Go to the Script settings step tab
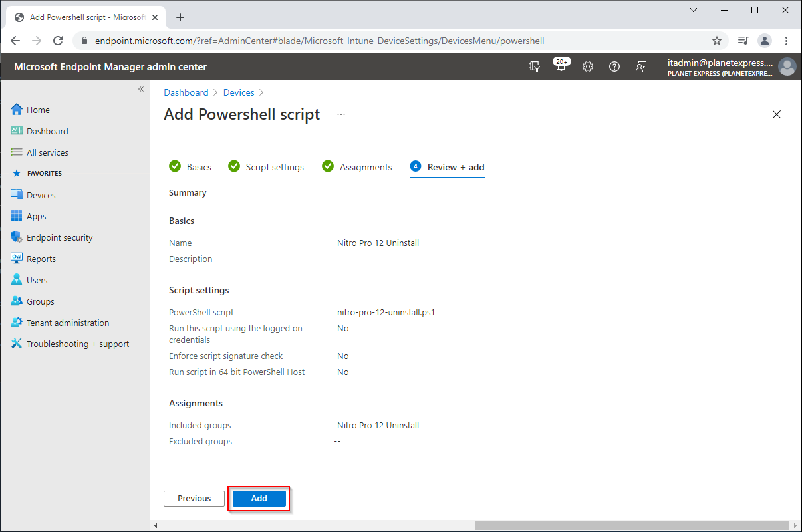 click(x=266, y=167)
